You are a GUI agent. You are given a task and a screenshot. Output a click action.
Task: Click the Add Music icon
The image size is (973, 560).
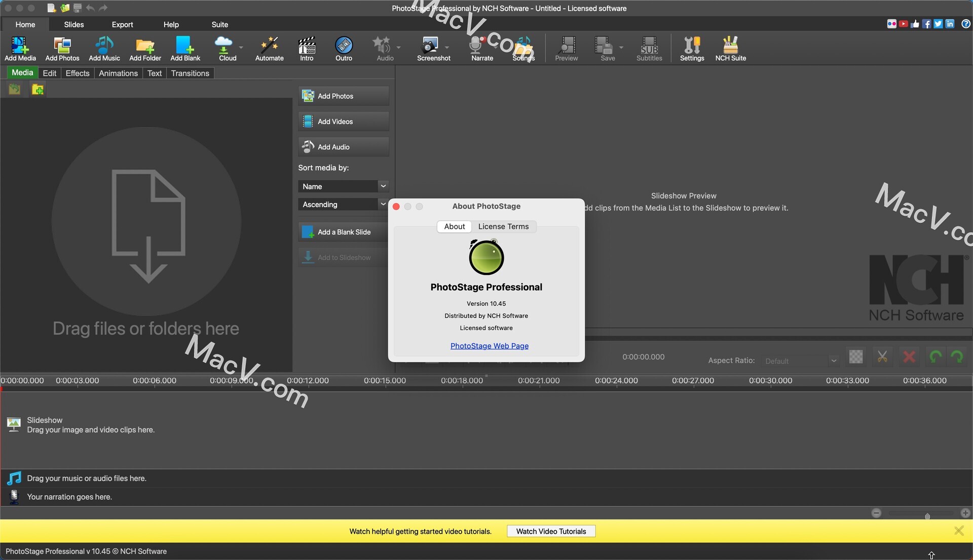point(104,49)
